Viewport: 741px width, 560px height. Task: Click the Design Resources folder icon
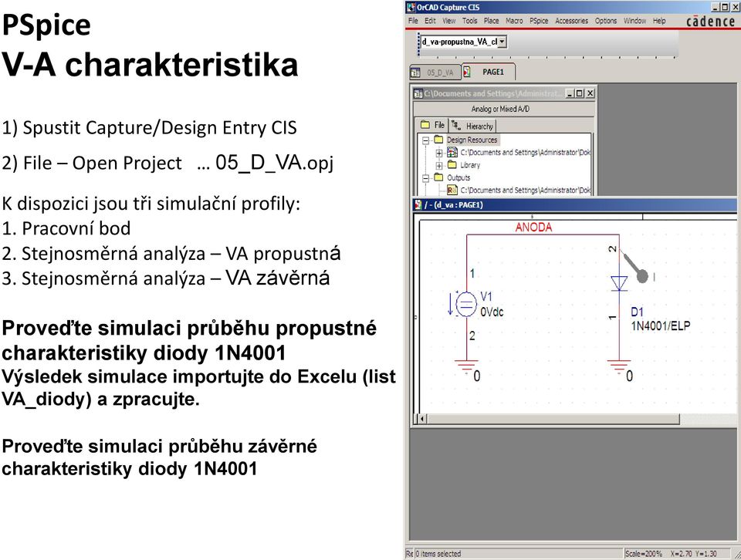pyautogui.click(x=439, y=140)
